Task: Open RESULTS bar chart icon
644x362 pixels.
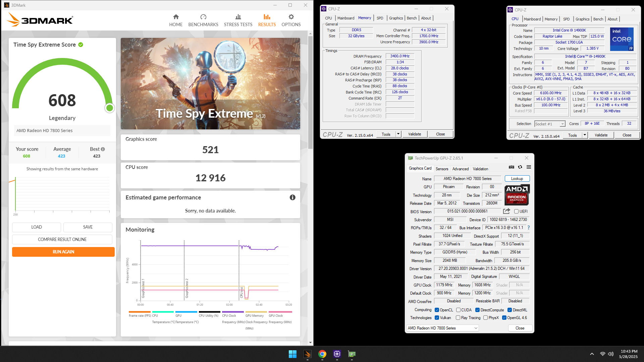Action: point(267,17)
